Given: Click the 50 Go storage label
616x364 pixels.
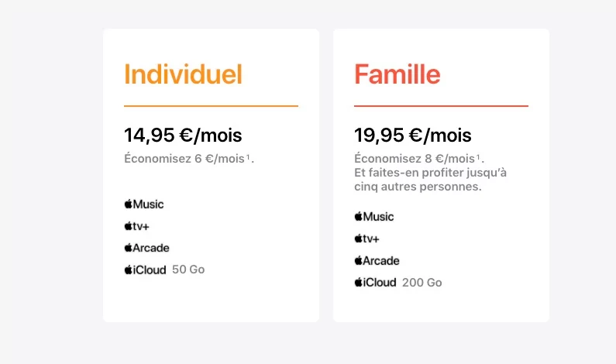Looking at the screenshot, I should [188, 270].
